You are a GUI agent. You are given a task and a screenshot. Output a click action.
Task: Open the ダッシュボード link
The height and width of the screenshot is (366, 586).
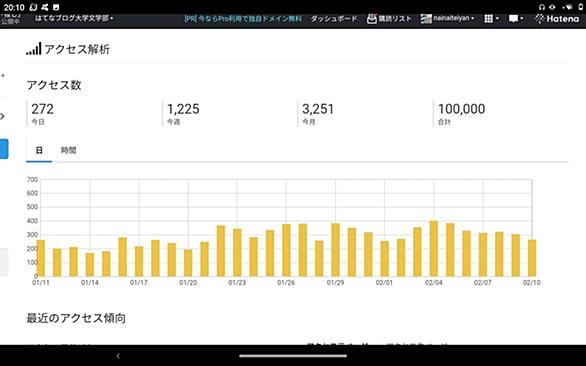pos(334,19)
